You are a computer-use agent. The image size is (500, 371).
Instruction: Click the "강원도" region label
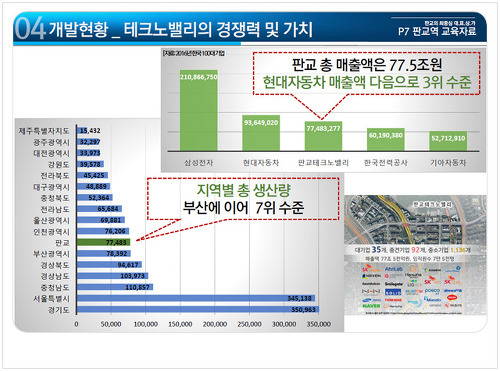pyautogui.click(x=59, y=165)
